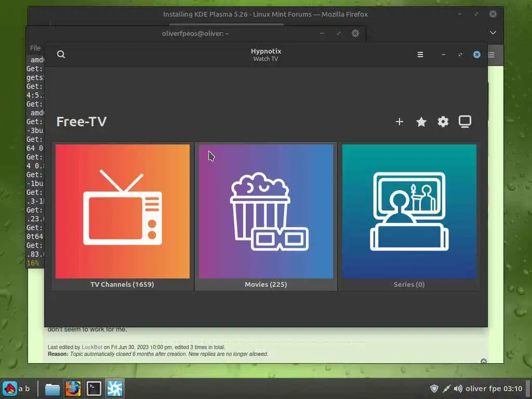
Task: Open the Movies (225) tile
Action: tap(265, 217)
